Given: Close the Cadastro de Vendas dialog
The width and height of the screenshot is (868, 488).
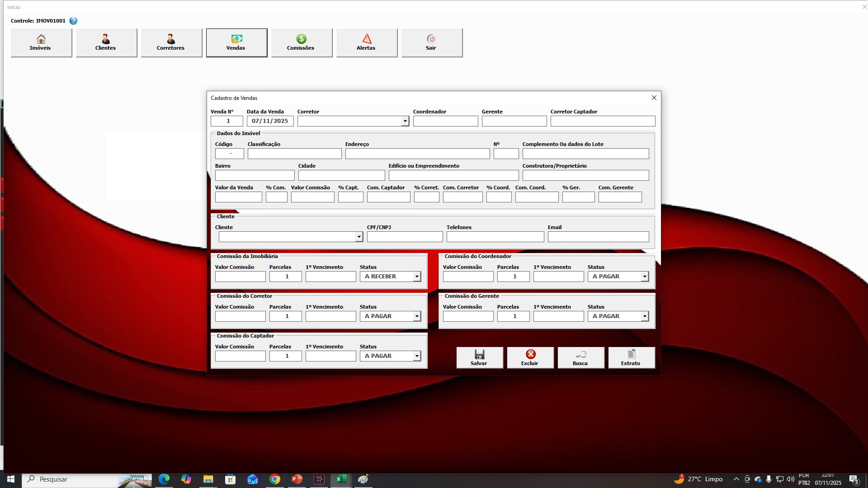Looking at the screenshot, I should point(654,98).
